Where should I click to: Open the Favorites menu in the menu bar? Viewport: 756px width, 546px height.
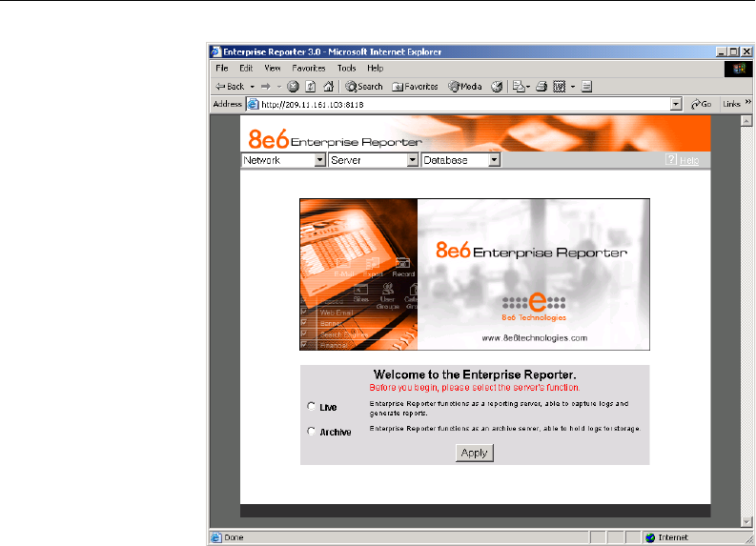click(309, 69)
